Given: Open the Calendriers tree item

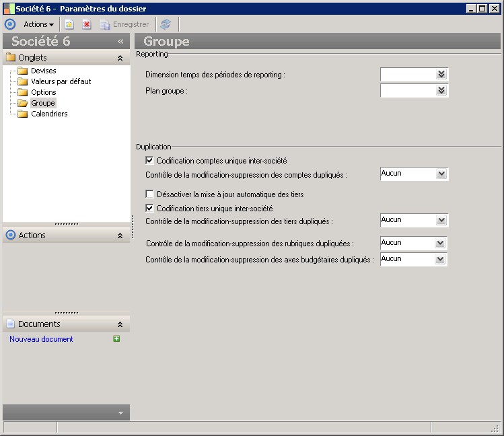Looking at the screenshot, I should pos(49,114).
